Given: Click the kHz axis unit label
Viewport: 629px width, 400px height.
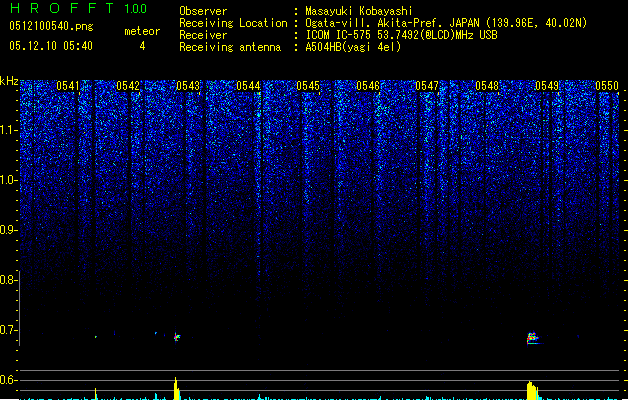Looking at the screenshot, I should tap(9, 81).
